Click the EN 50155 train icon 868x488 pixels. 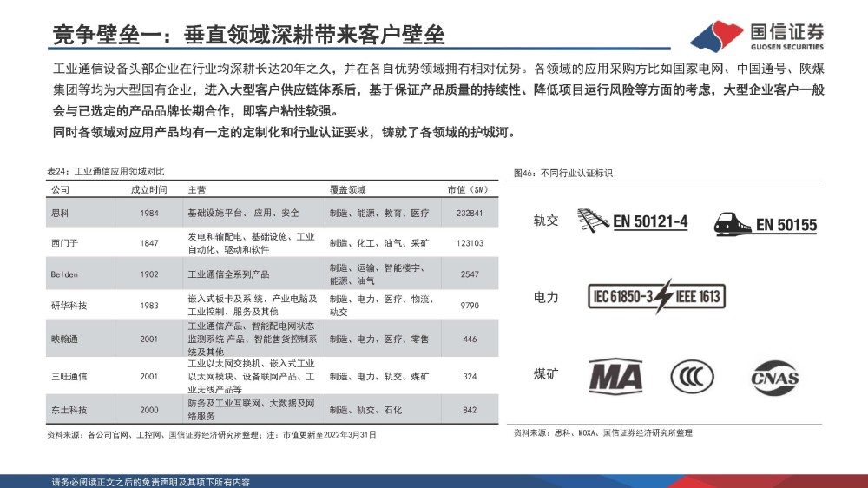click(733, 224)
